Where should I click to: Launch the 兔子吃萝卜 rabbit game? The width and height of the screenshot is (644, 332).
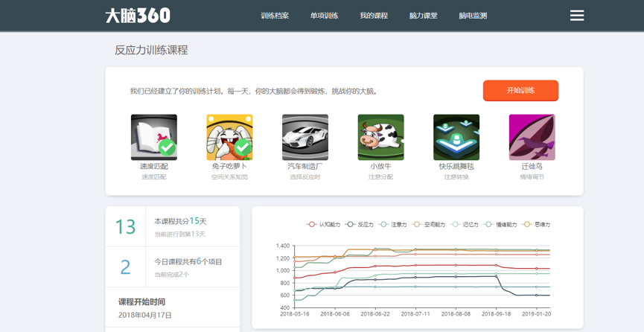[x=229, y=137]
